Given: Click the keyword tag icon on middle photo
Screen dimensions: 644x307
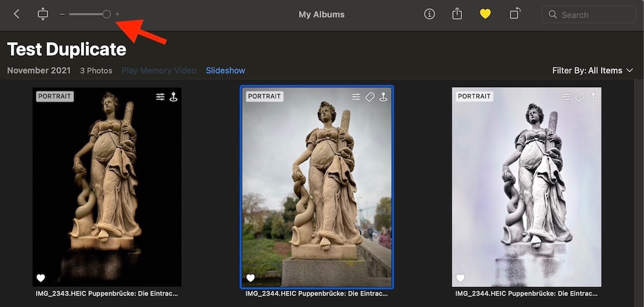Looking at the screenshot, I should tap(370, 97).
